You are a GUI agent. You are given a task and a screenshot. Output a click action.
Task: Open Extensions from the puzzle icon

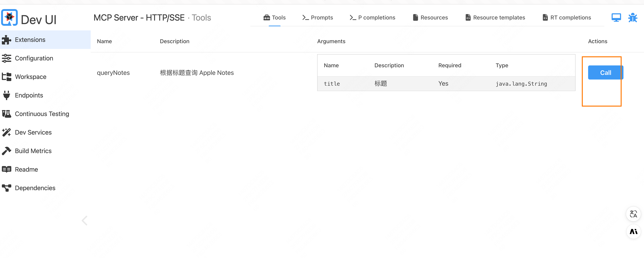tap(6, 40)
